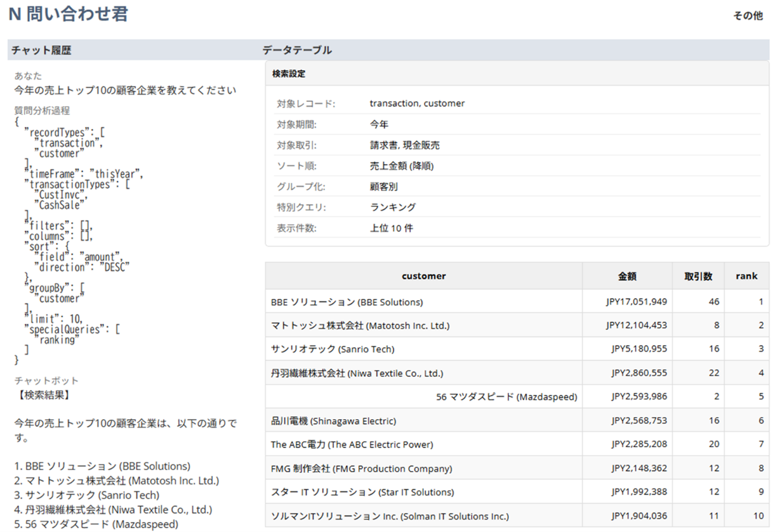Image resolution: width=780 pixels, height=532 pixels.
Task: Click the "direction": "DESC" JSON line
Action: [x=82, y=267]
